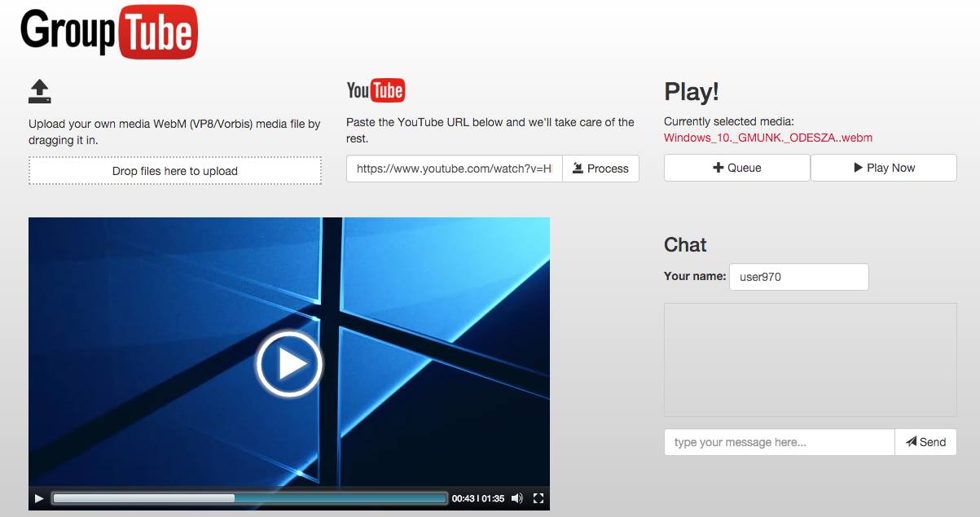Seek using the video progress bar

pos(249,498)
